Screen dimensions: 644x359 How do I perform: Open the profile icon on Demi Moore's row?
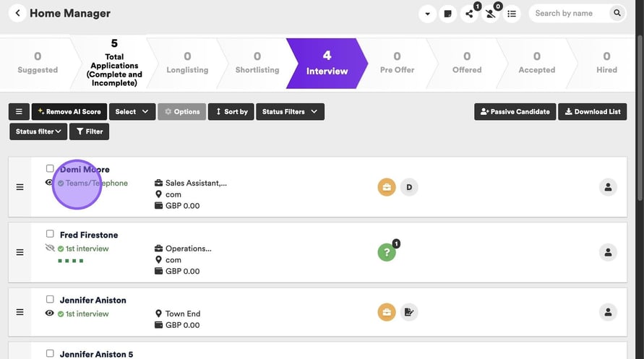pos(608,188)
